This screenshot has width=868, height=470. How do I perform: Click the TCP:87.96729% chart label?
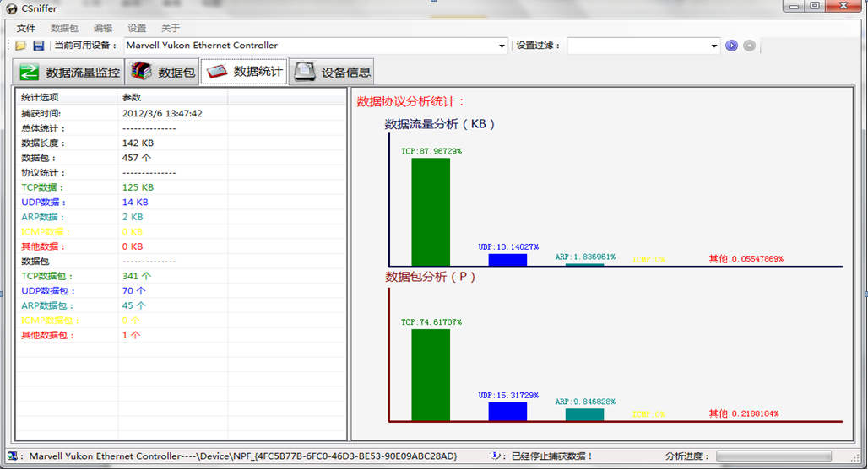(x=431, y=151)
